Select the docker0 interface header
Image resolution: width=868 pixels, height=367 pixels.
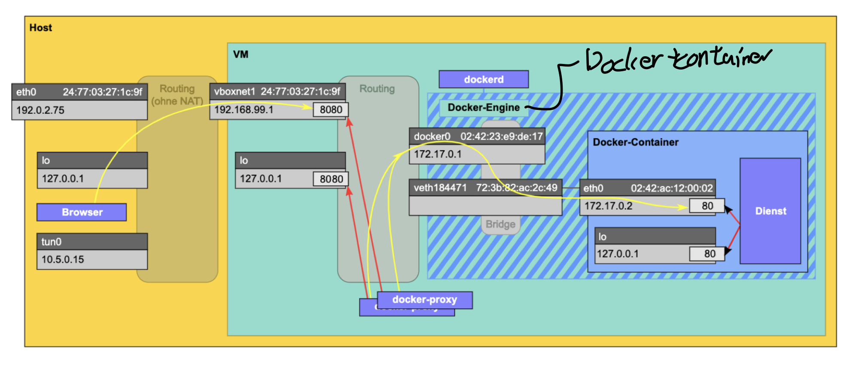pyautogui.click(x=477, y=136)
